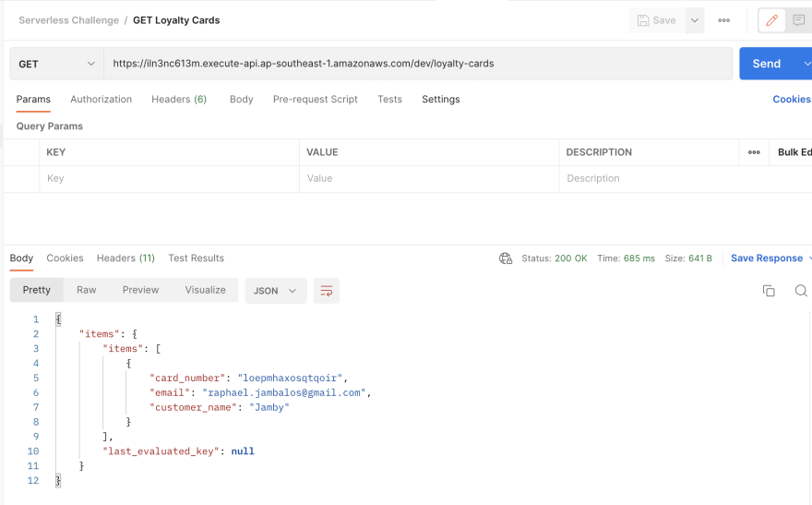Viewport: 812px width, 505px height.
Task: Click Save Response
Action: 767,258
